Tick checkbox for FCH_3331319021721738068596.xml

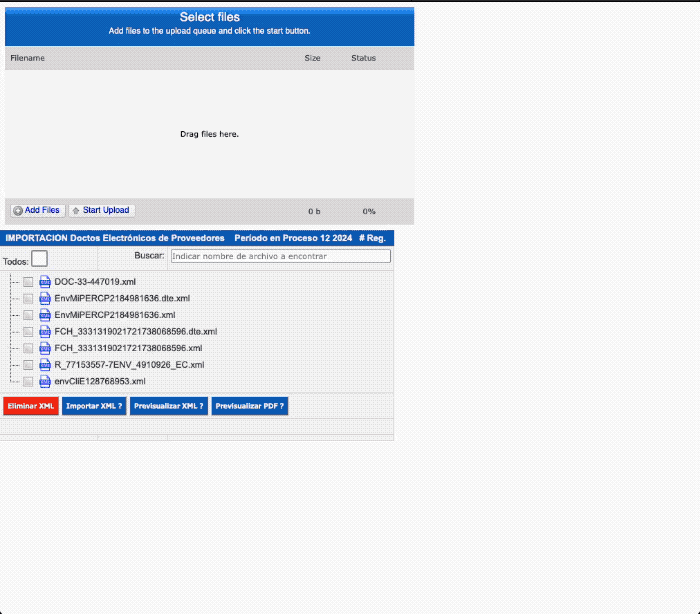(x=28, y=348)
